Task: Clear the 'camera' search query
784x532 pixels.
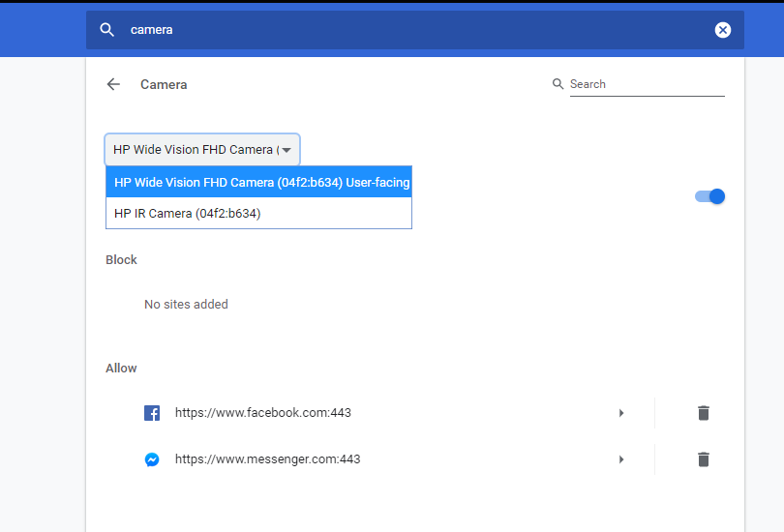Action: tap(722, 30)
